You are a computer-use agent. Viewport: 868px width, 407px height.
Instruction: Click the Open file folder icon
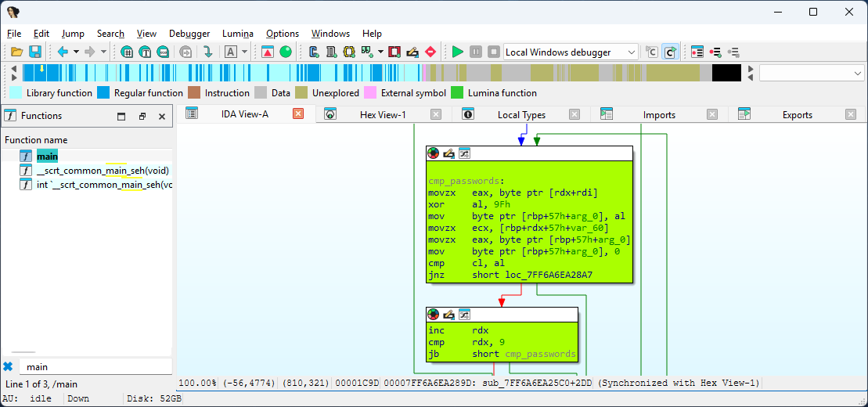pyautogui.click(x=16, y=52)
